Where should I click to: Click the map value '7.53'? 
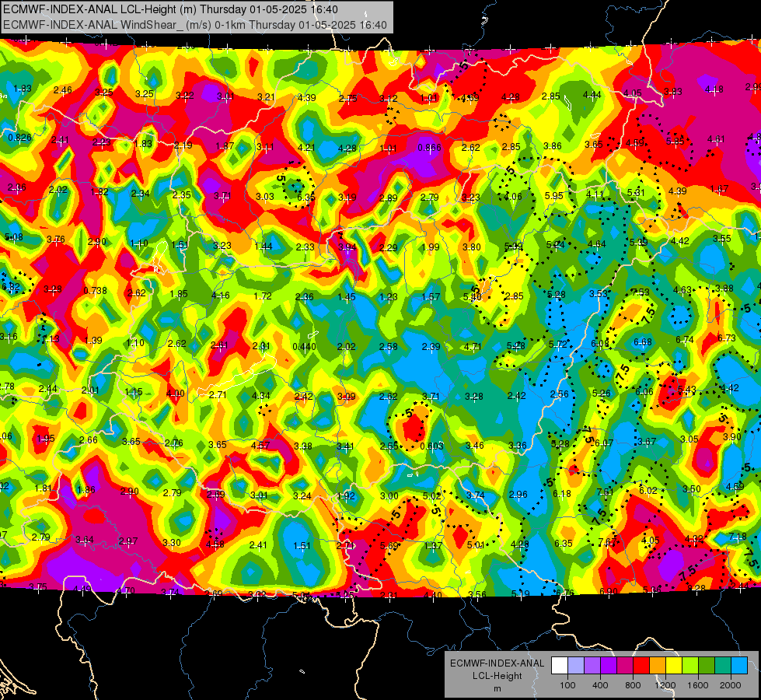pyautogui.click(x=641, y=292)
